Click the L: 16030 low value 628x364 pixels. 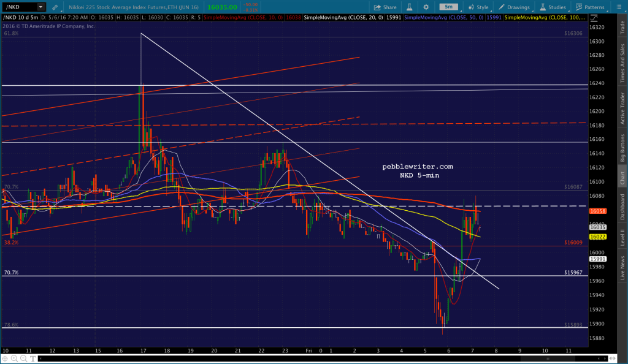click(153, 18)
